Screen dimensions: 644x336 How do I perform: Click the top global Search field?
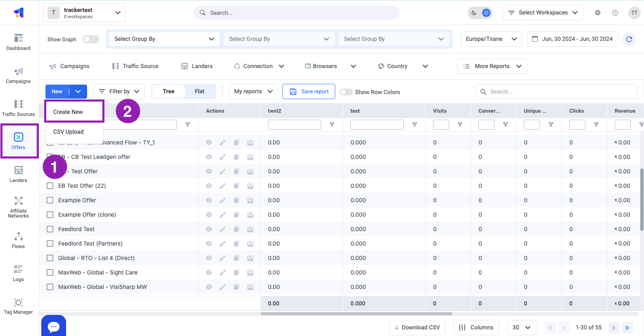point(297,13)
